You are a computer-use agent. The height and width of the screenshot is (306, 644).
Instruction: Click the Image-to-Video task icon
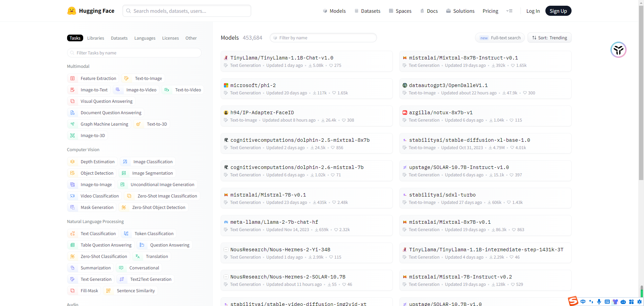pyautogui.click(x=118, y=90)
